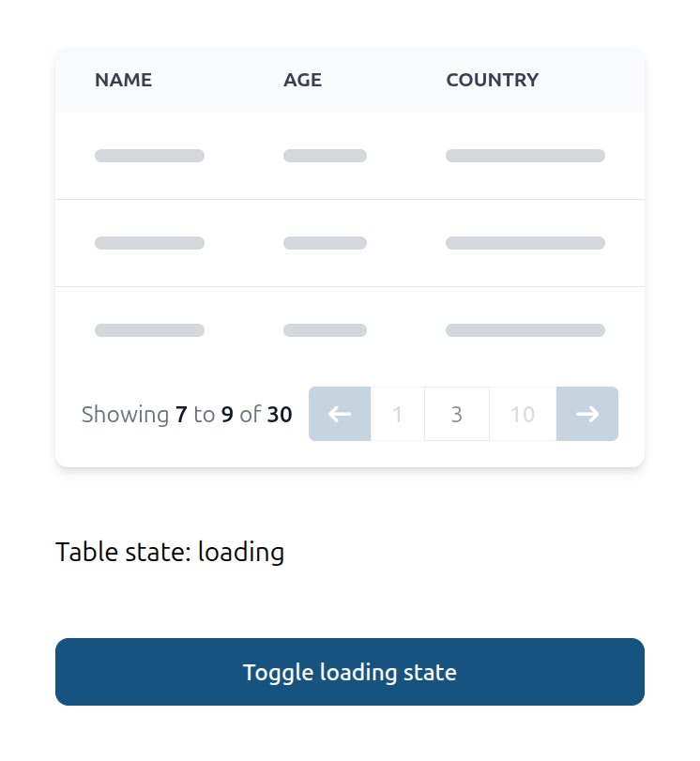
Task: Toggle loading state of the table
Action: [x=349, y=672]
